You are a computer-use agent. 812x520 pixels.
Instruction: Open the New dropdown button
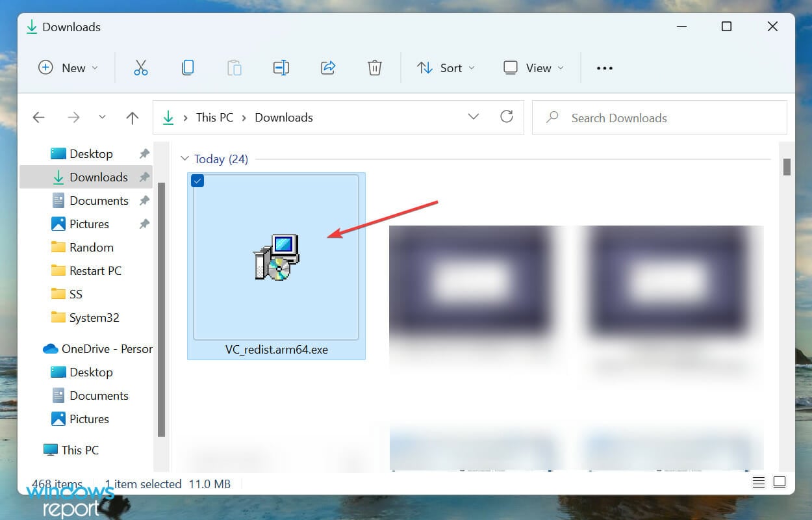68,68
